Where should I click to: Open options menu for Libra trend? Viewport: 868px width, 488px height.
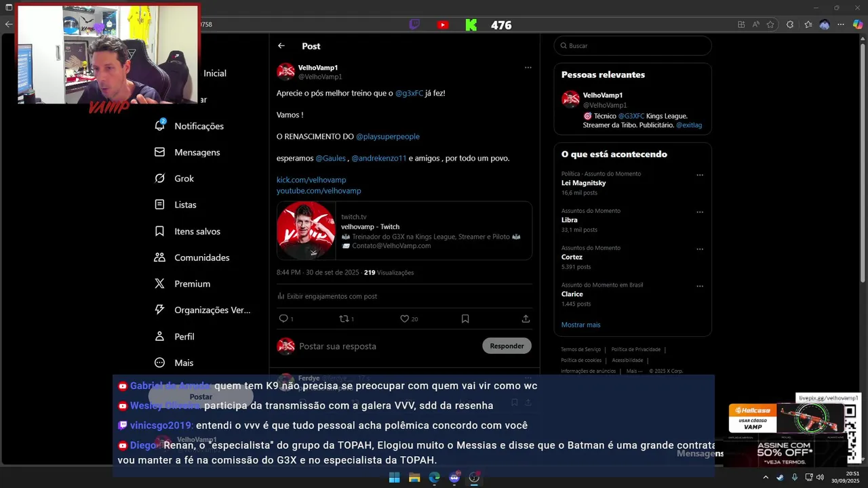pyautogui.click(x=700, y=212)
